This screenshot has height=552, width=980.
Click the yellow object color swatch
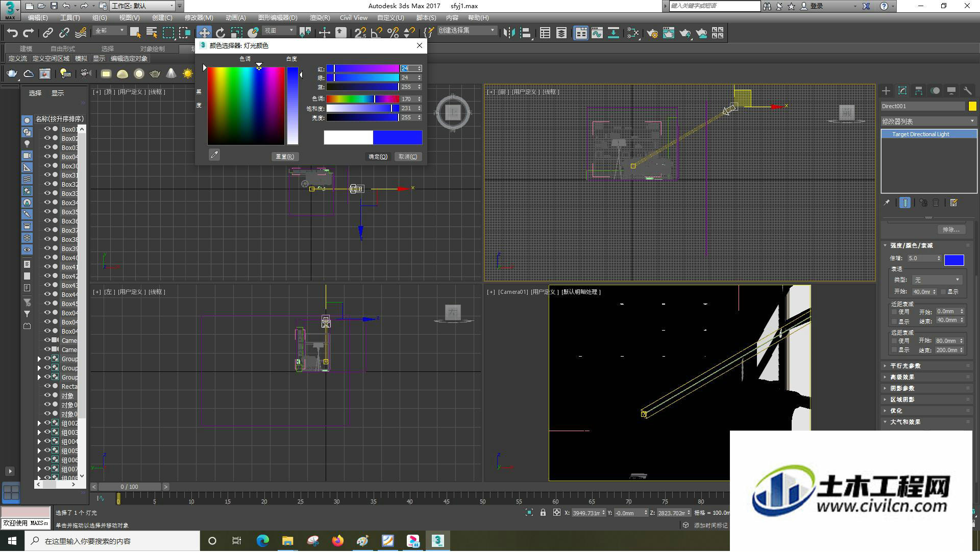972,106
